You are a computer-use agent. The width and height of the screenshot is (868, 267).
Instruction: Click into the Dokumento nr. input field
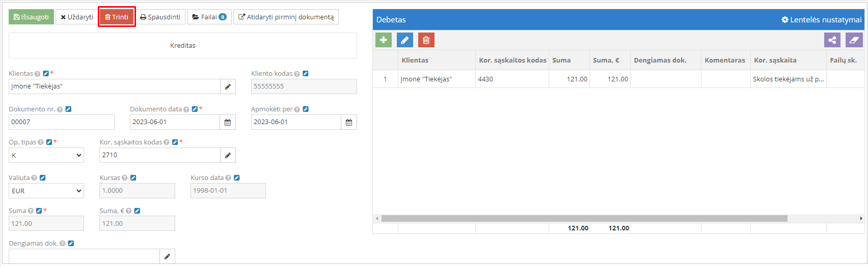(x=61, y=122)
